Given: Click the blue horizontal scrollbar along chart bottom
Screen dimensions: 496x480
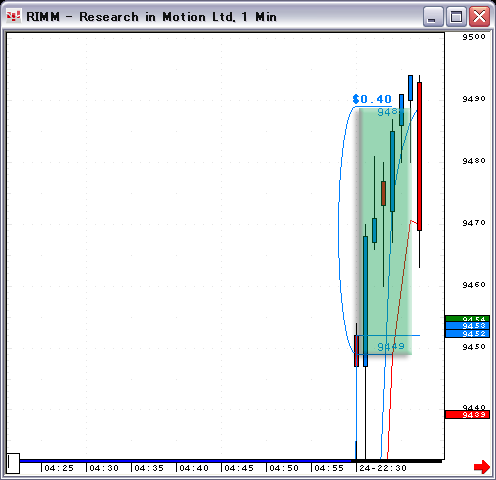Looking at the screenshot, I should (185, 461).
